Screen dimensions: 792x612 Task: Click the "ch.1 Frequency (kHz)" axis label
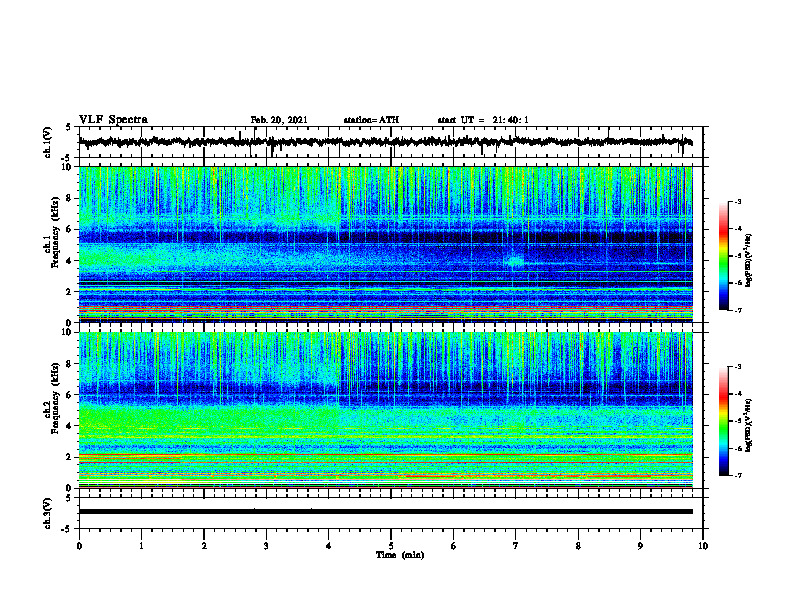(x=53, y=232)
